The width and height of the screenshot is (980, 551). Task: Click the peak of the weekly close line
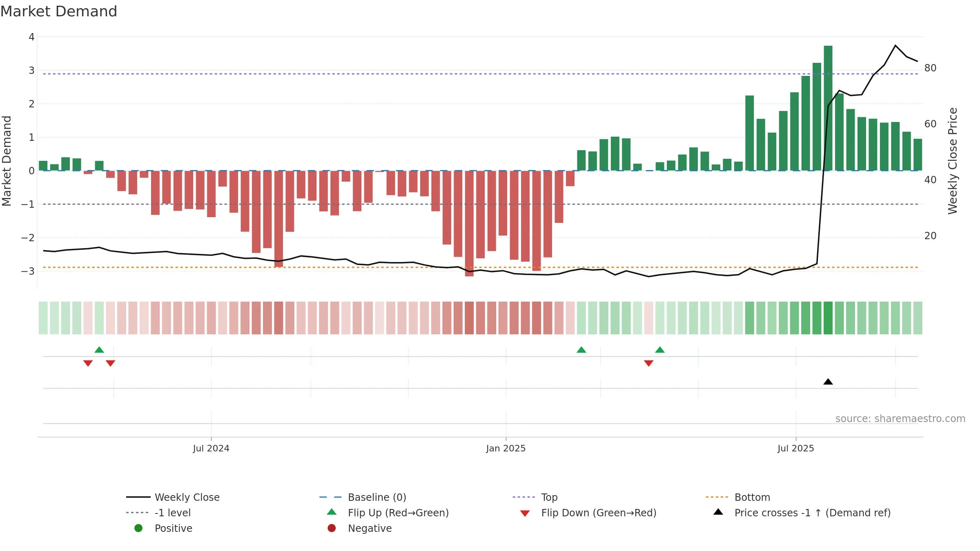click(x=895, y=45)
